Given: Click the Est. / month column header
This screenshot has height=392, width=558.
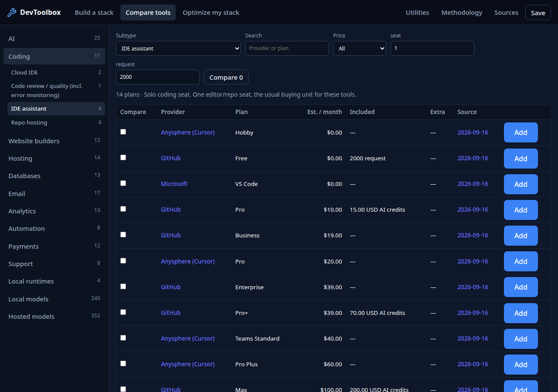Looking at the screenshot, I should click(x=324, y=112).
